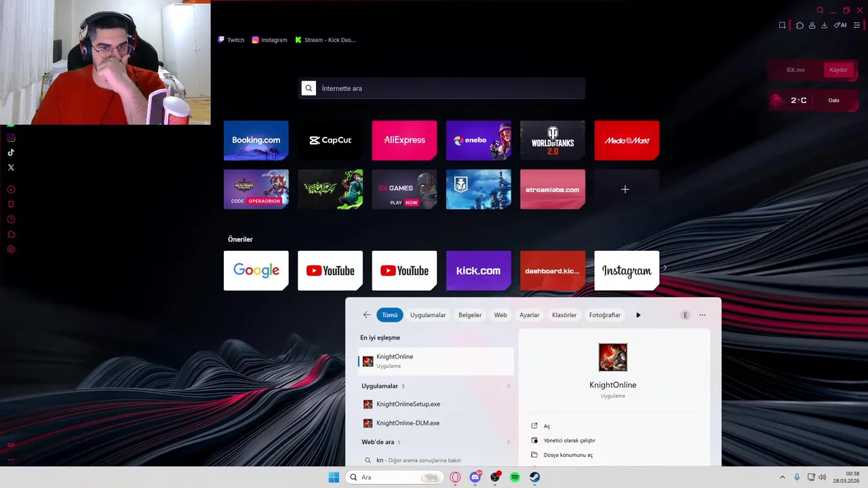This screenshot has width=868, height=488.
Task: Open OBS from the taskbar
Action: pyautogui.click(x=495, y=477)
